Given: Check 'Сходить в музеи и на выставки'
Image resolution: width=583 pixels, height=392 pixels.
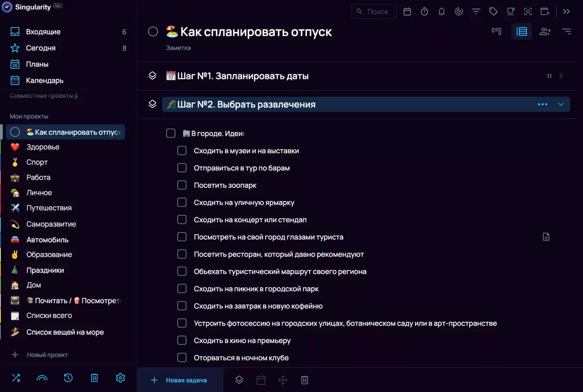Looking at the screenshot, I should click(x=182, y=151).
